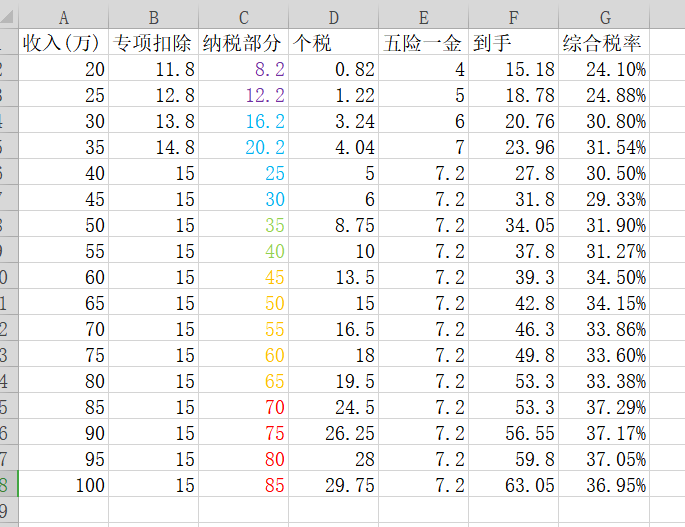Select take-home cell 23.96
The height and width of the screenshot is (527, 685).
pos(513,146)
